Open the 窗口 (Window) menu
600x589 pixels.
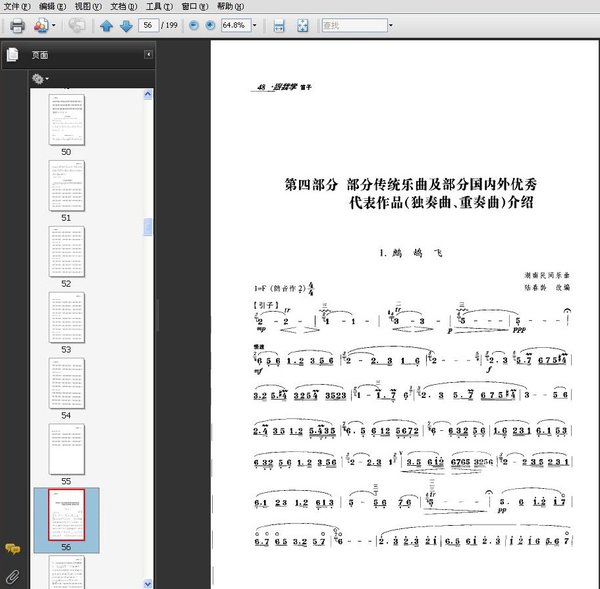pos(195,6)
